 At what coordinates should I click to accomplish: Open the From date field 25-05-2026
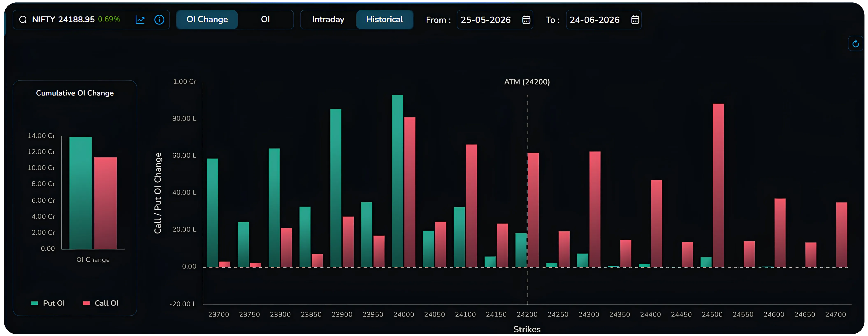[x=495, y=20]
